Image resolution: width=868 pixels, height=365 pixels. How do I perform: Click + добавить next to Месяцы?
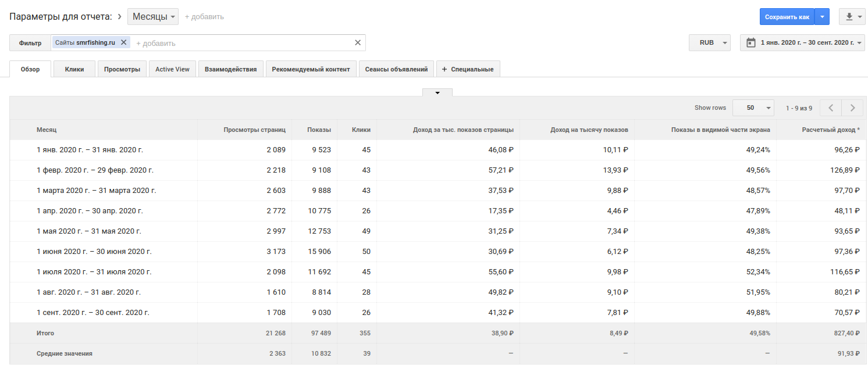204,17
